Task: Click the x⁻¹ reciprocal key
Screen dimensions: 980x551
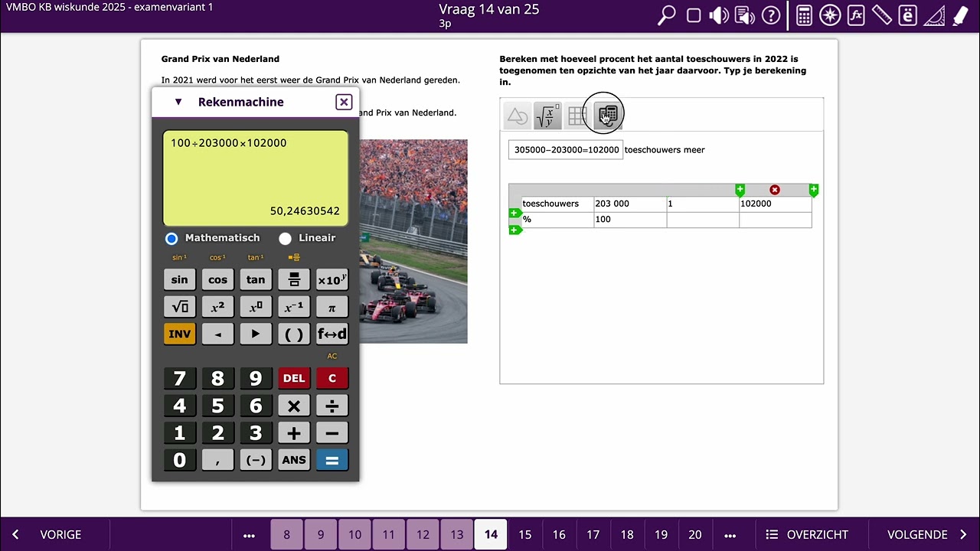Action: [294, 307]
